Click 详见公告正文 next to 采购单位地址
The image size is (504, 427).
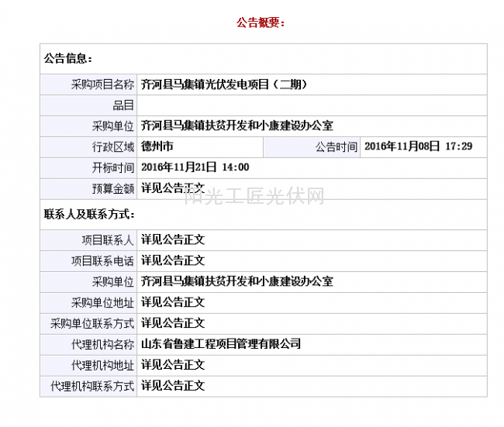click(x=172, y=302)
